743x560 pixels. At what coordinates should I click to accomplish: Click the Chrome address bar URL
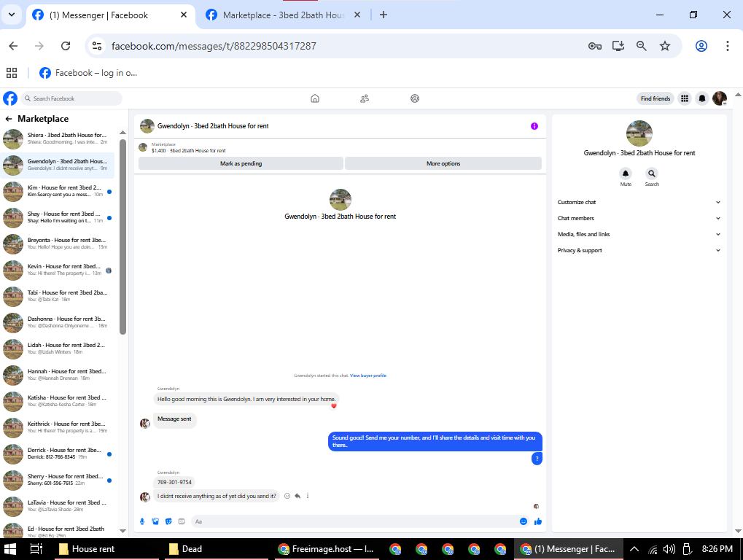click(x=214, y=46)
